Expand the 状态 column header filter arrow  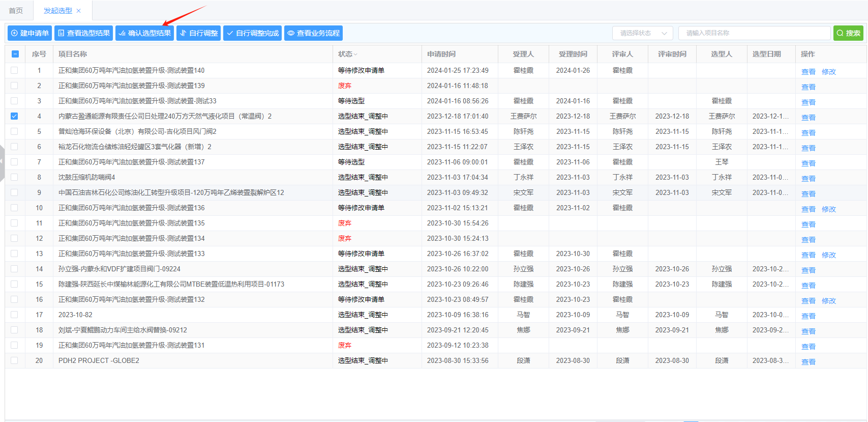(x=356, y=54)
